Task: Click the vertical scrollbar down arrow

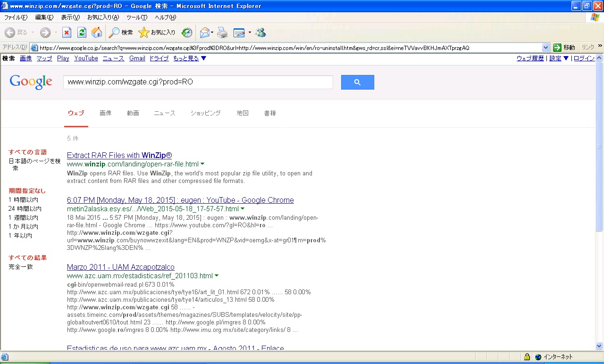Action: 599,346
